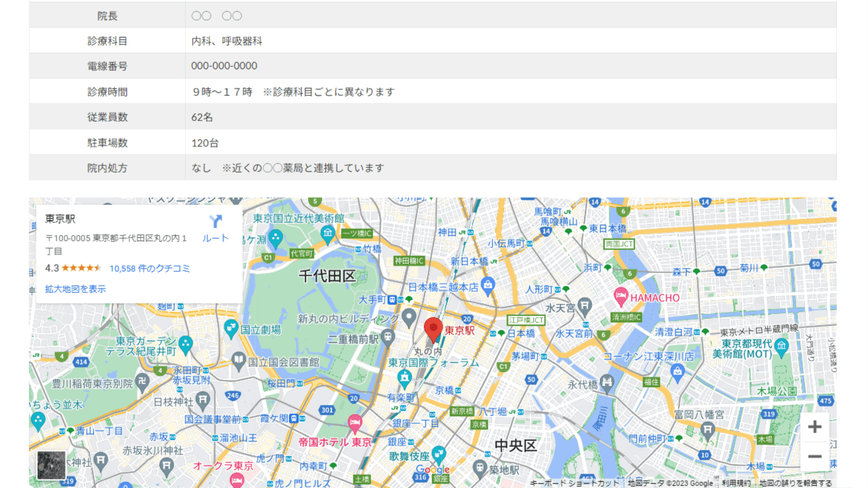
Task: Click 新丸の内ビルディング marker pin
Action: pos(410,319)
